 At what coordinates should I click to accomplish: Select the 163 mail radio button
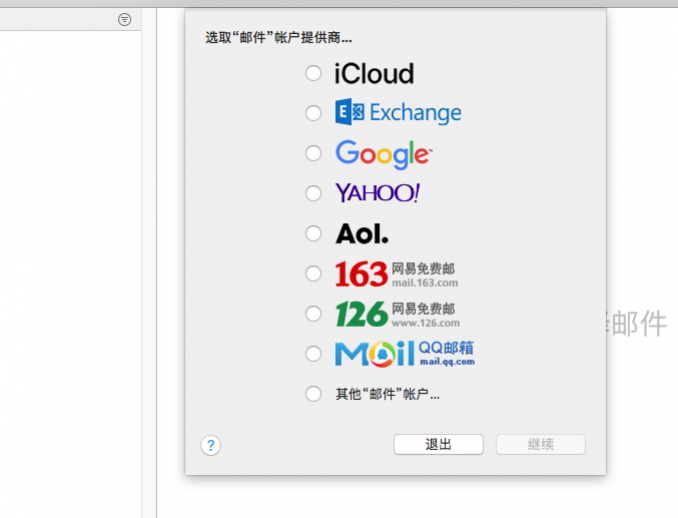[313, 273]
